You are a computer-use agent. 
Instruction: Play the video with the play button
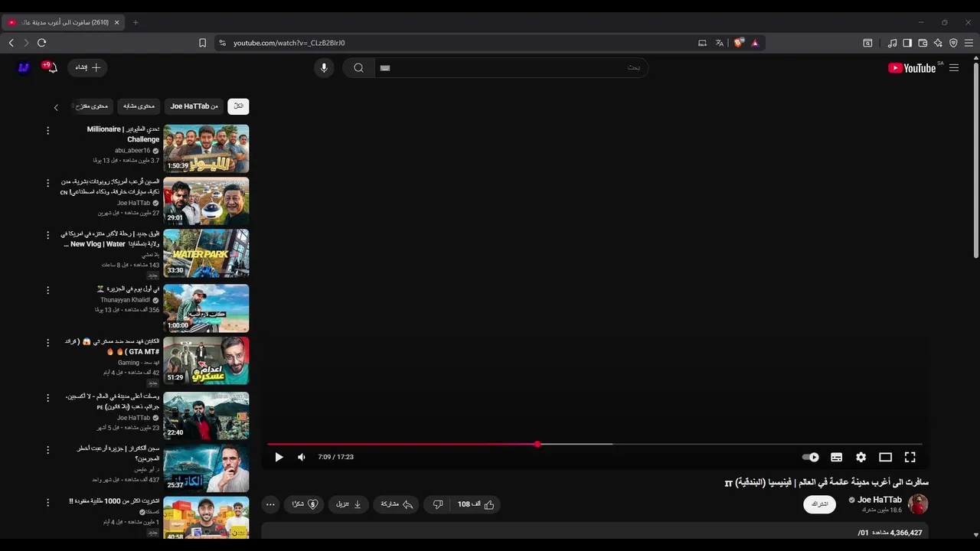click(x=279, y=457)
